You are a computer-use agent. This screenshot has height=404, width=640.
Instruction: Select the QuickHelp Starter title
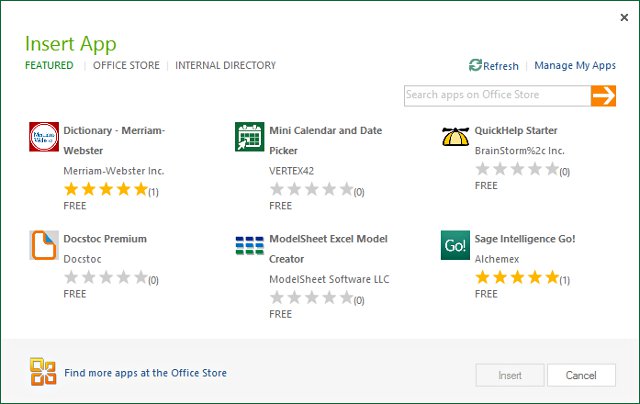tap(516, 131)
